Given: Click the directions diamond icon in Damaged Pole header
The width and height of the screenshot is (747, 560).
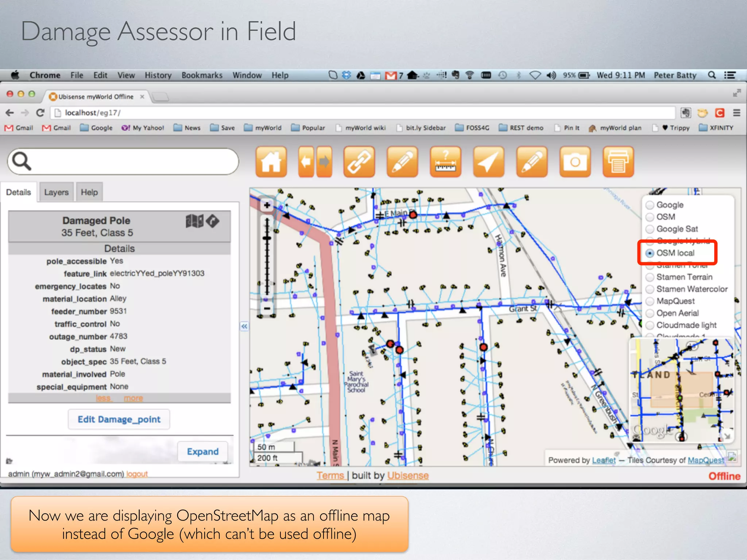Looking at the screenshot, I should click(x=213, y=221).
